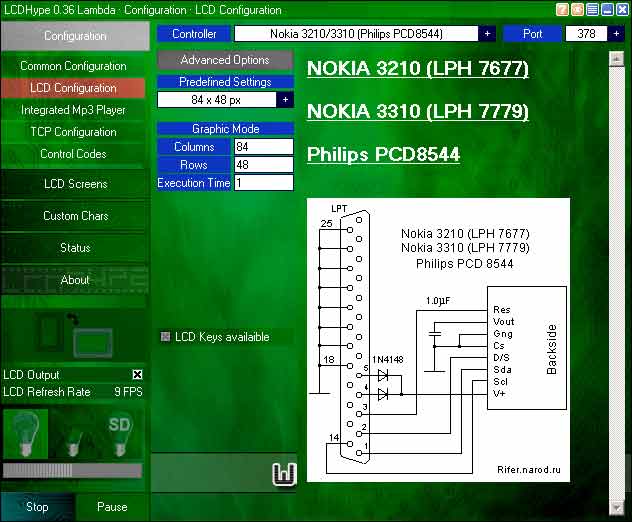
Task: Open Integrated Mp3 Player settings
Action: click(73, 110)
